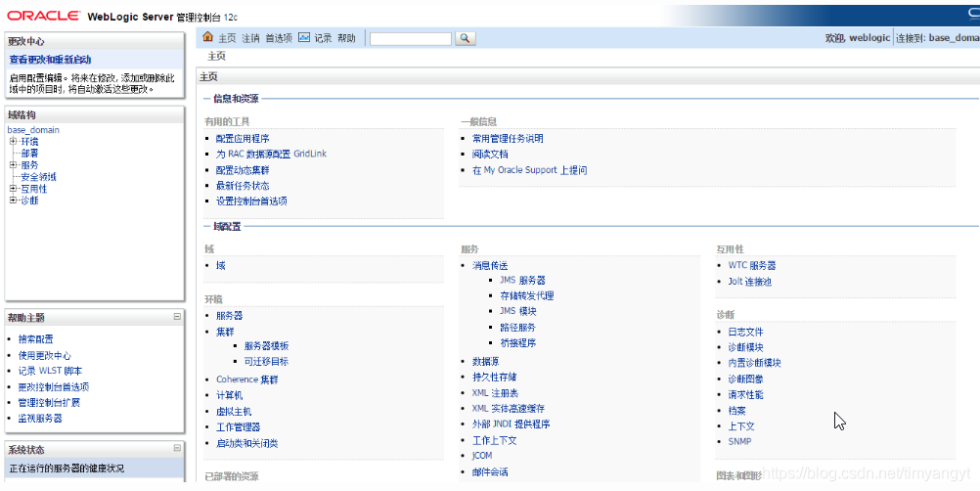Click the magnifier search button
Image resolution: width=980 pixels, height=491 pixels.
pos(465,38)
